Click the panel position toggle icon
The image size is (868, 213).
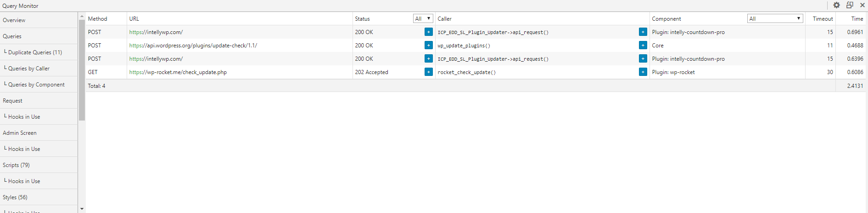coord(850,5)
